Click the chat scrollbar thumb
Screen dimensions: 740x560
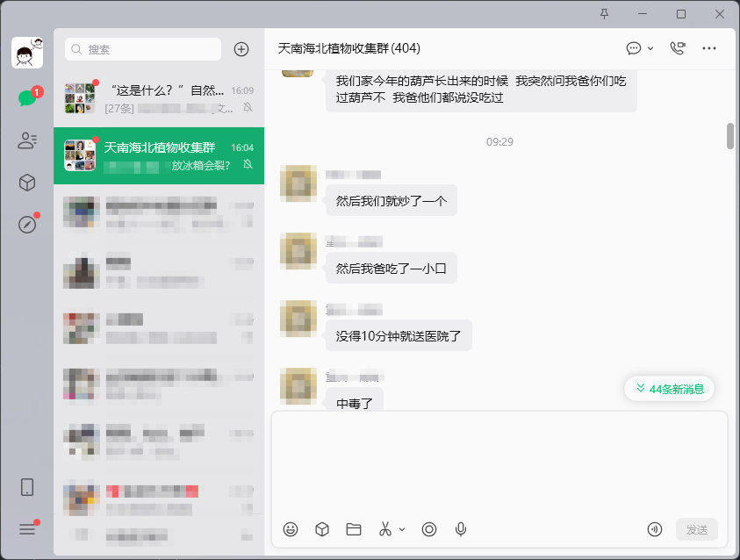click(730, 136)
